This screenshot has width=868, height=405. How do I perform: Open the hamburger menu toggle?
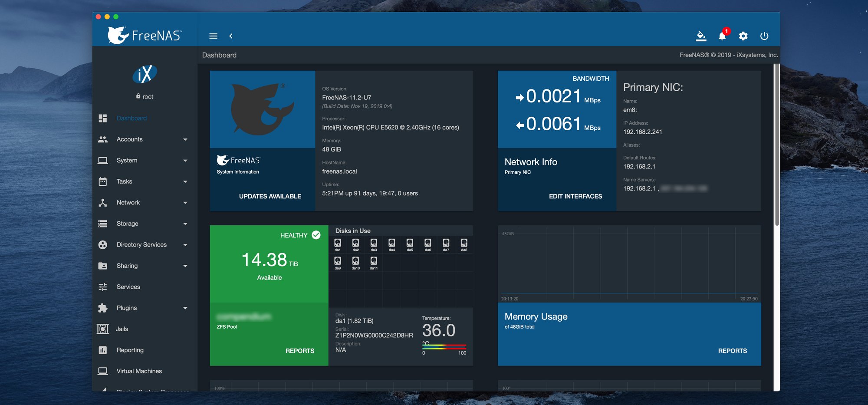pyautogui.click(x=213, y=36)
